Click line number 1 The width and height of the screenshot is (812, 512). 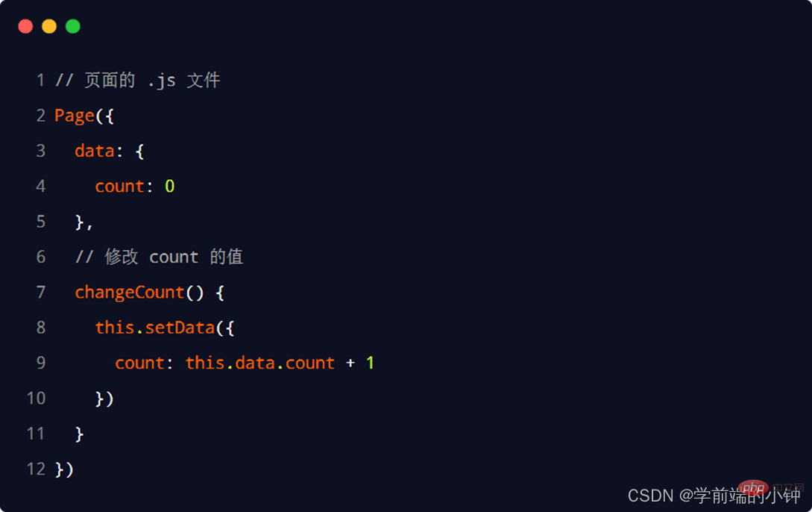point(41,81)
